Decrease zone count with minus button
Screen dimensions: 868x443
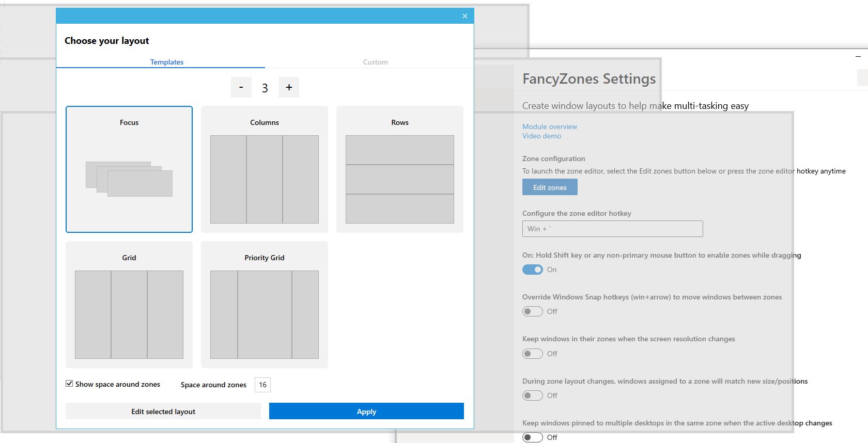[x=241, y=87]
